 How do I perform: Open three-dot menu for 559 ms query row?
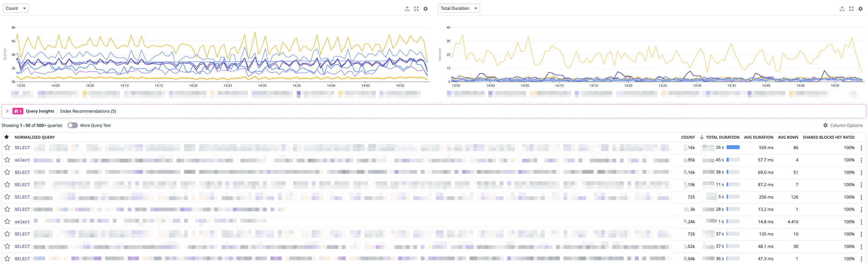861,148
